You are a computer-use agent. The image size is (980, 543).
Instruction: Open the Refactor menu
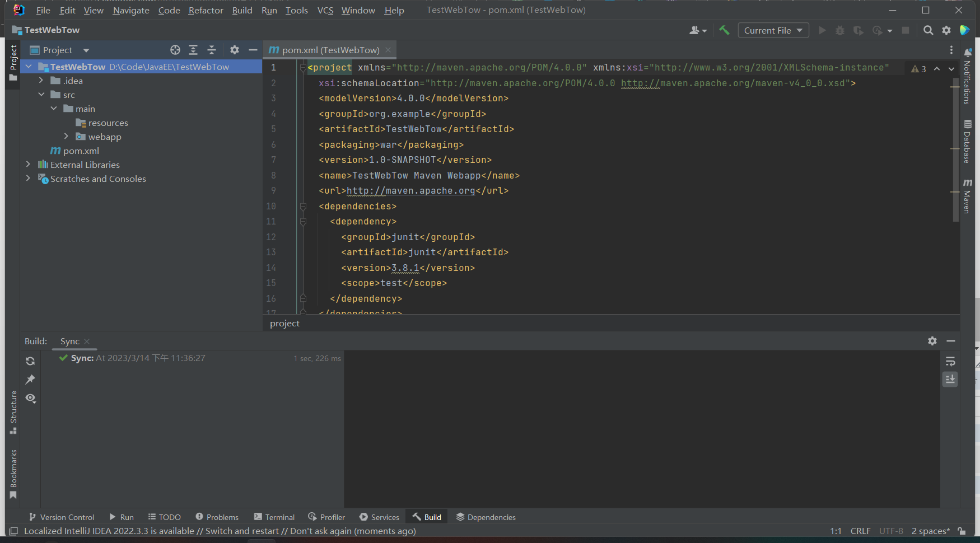(x=206, y=10)
